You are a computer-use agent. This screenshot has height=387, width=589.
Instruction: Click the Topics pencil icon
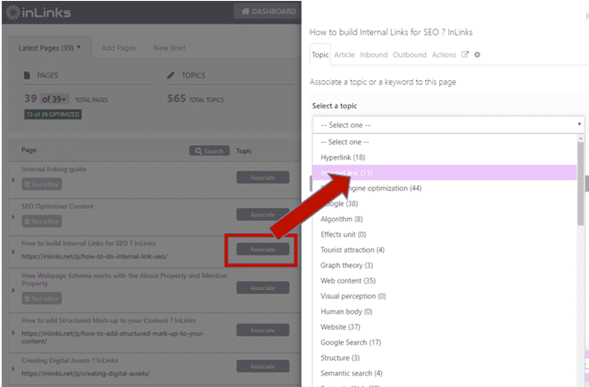171,75
